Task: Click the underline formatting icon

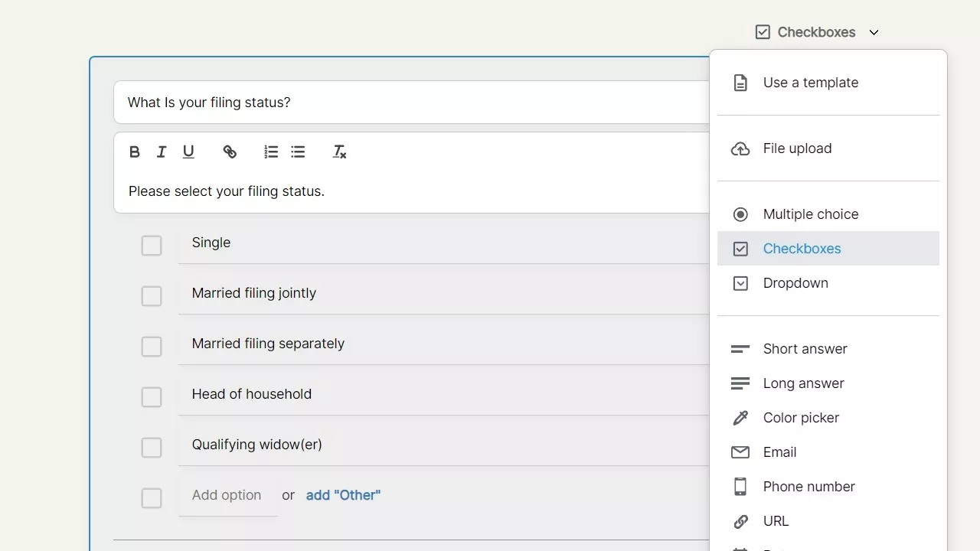Action: (188, 152)
